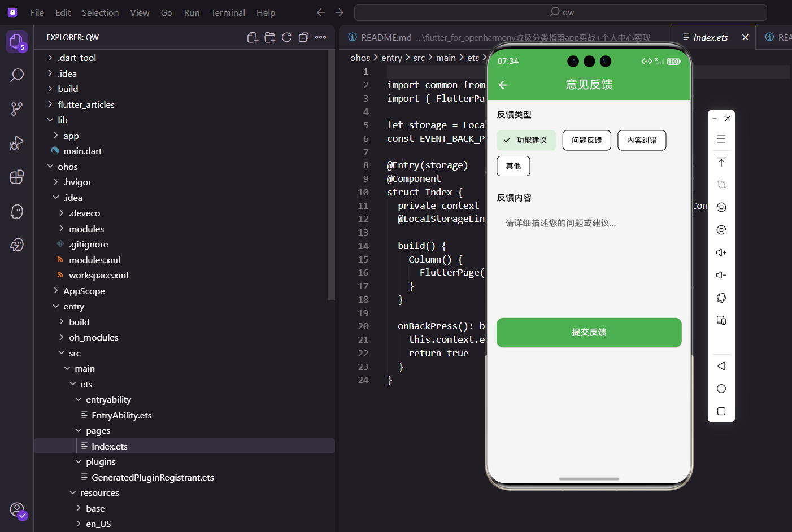Click emulator toolbar close X
This screenshot has width=792, height=532.
pos(728,119)
